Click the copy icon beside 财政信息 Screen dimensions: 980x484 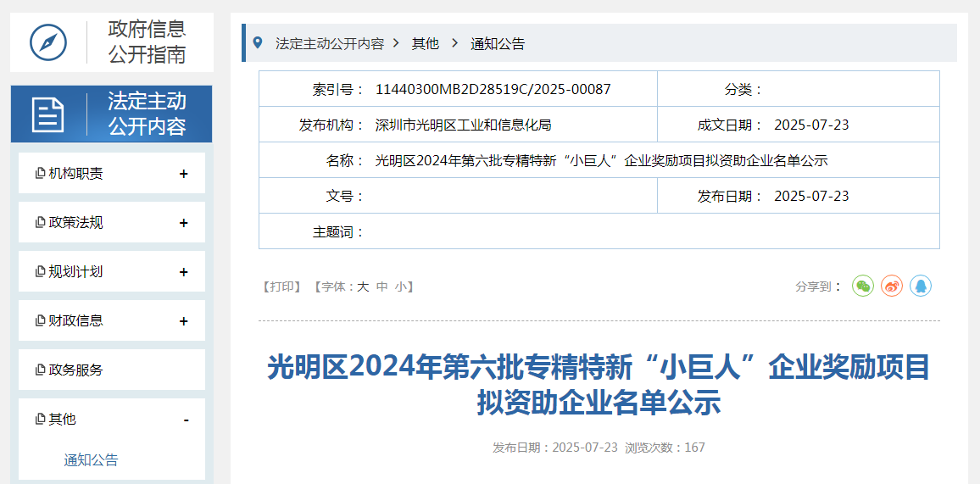click(x=41, y=321)
